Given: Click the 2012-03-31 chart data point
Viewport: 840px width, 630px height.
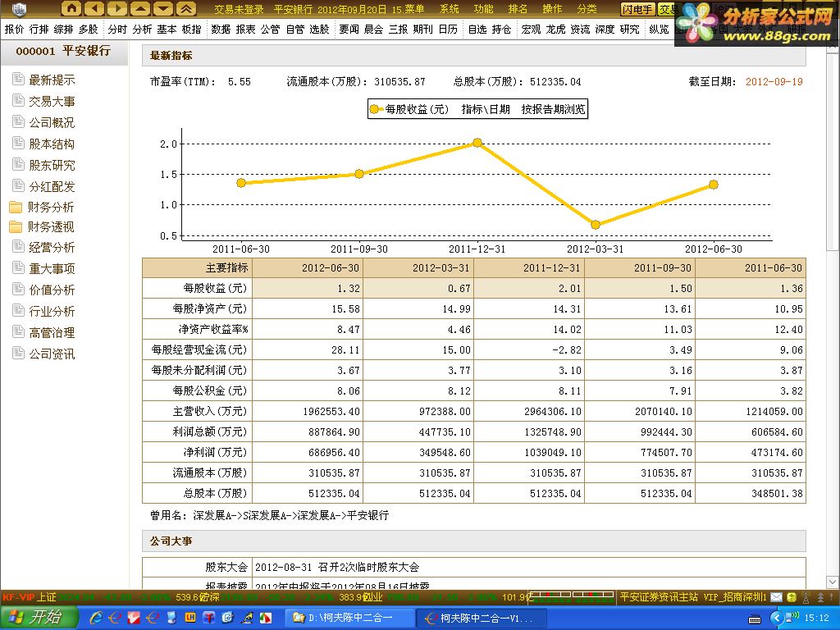Looking at the screenshot, I should 596,225.
